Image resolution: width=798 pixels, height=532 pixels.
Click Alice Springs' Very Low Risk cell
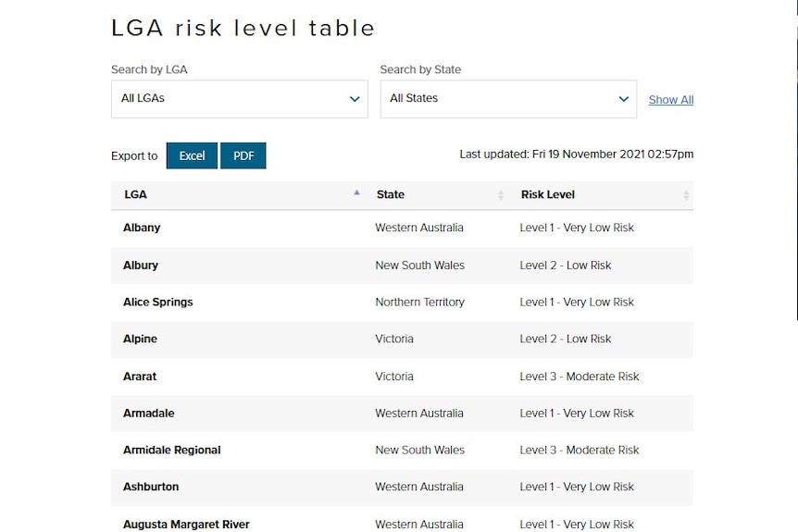[x=577, y=303]
